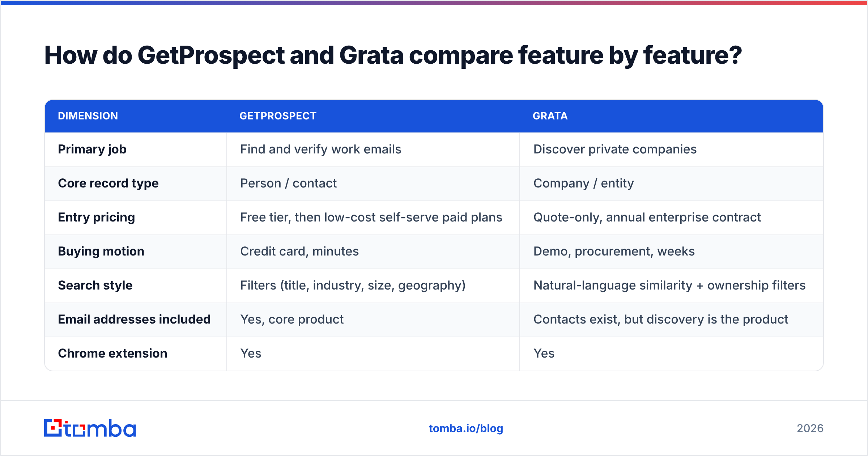The width and height of the screenshot is (868, 456).
Task: Click 'Yes' in GetProspect Chrome extension row
Action: click(x=251, y=354)
